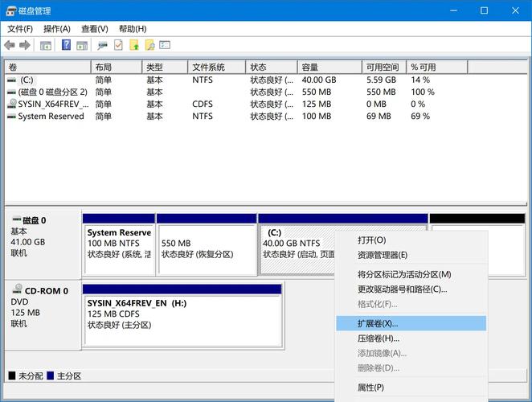Maximize the Disk Management window
This screenshot has height=402, width=532.
pyautogui.click(x=484, y=11)
